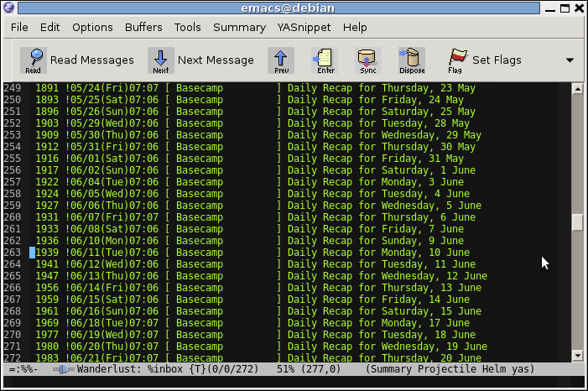Click the Next message down-arrow icon

pos(161,60)
